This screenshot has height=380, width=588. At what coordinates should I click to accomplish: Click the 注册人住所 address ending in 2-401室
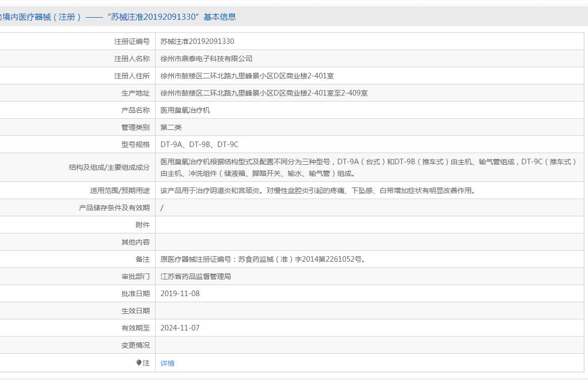pos(247,76)
